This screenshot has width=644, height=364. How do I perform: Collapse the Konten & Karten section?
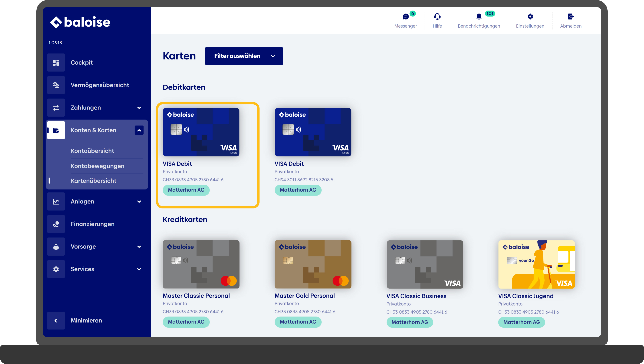click(139, 130)
